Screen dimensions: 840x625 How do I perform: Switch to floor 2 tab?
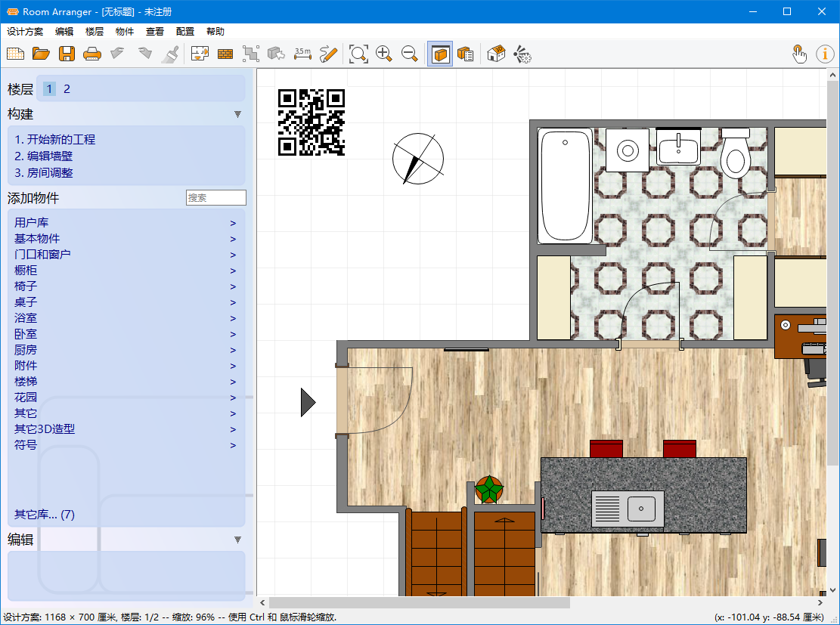(x=67, y=89)
